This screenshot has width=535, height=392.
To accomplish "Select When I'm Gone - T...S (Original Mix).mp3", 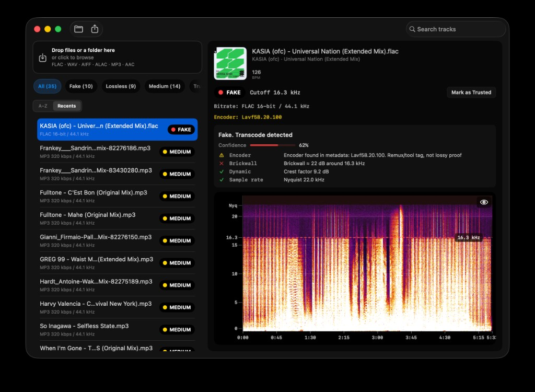I will (118, 347).
